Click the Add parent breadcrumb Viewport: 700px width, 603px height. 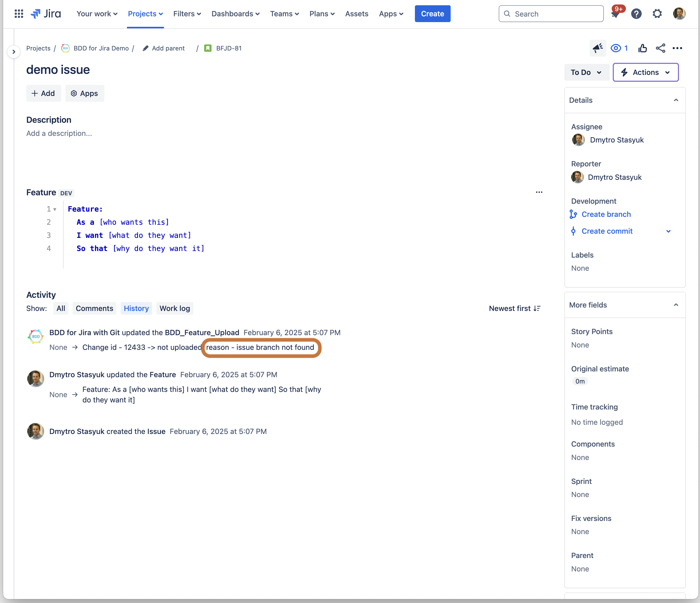point(168,48)
